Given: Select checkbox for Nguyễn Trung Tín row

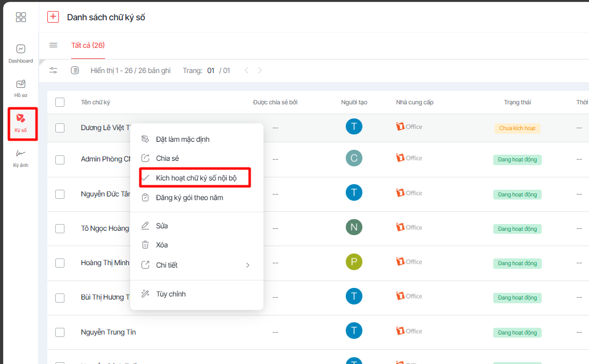Looking at the screenshot, I should (60, 332).
